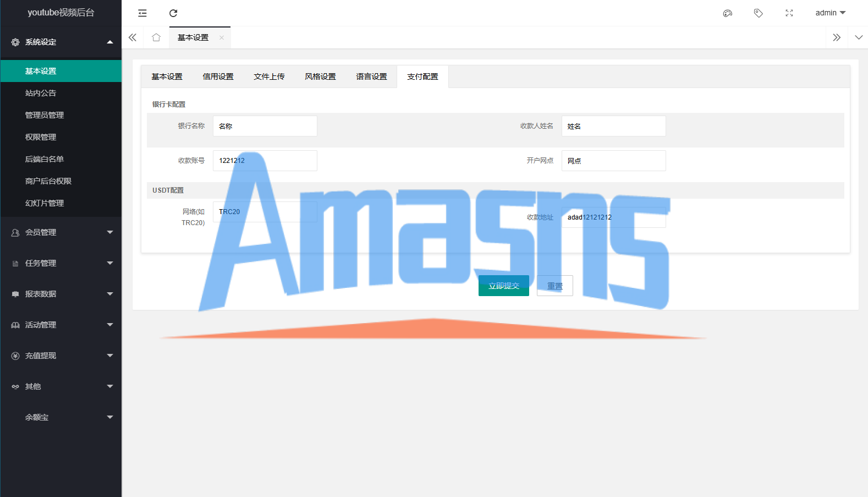The image size is (868, 497).
Task: Select the 支付配置 tab
Action: pyautogui.click(x=422, y=77)
